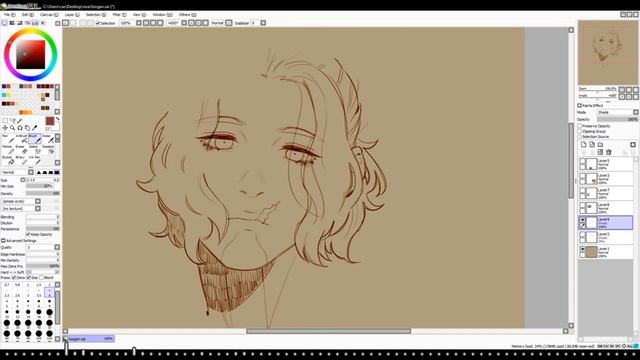640x360 pixels.
Task: Select the Rotate canvas tool
Action: pyautogui.click(x=20, y=128)
